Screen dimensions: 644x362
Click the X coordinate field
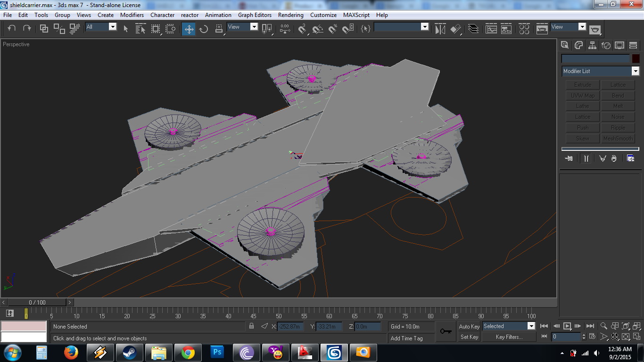point(291,326)
